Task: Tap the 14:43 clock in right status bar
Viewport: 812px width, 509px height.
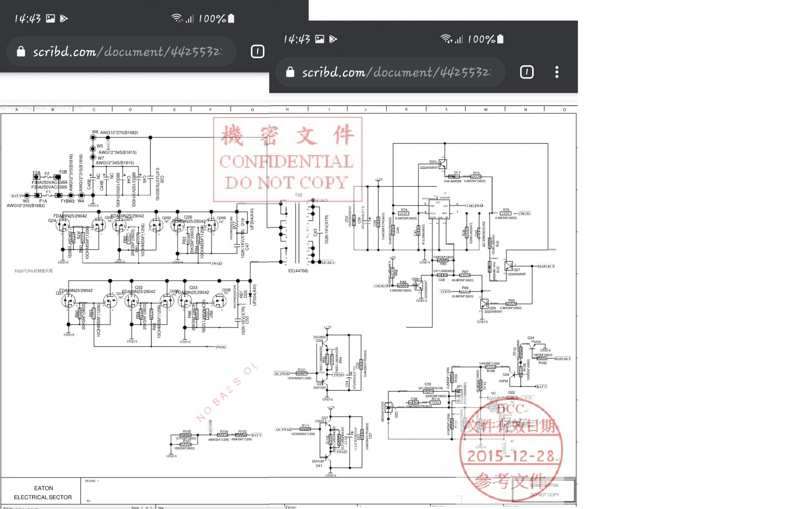Action: click(297, 39)
